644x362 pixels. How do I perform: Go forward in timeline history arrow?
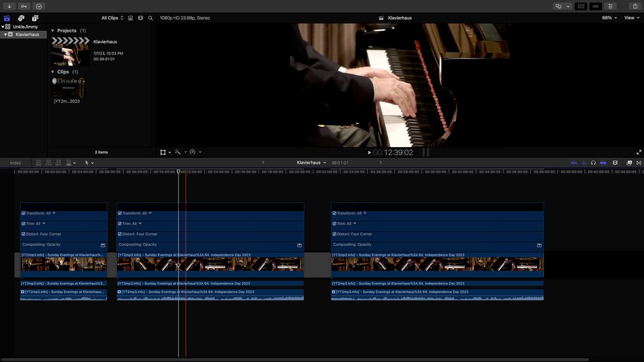click(380, 163)
